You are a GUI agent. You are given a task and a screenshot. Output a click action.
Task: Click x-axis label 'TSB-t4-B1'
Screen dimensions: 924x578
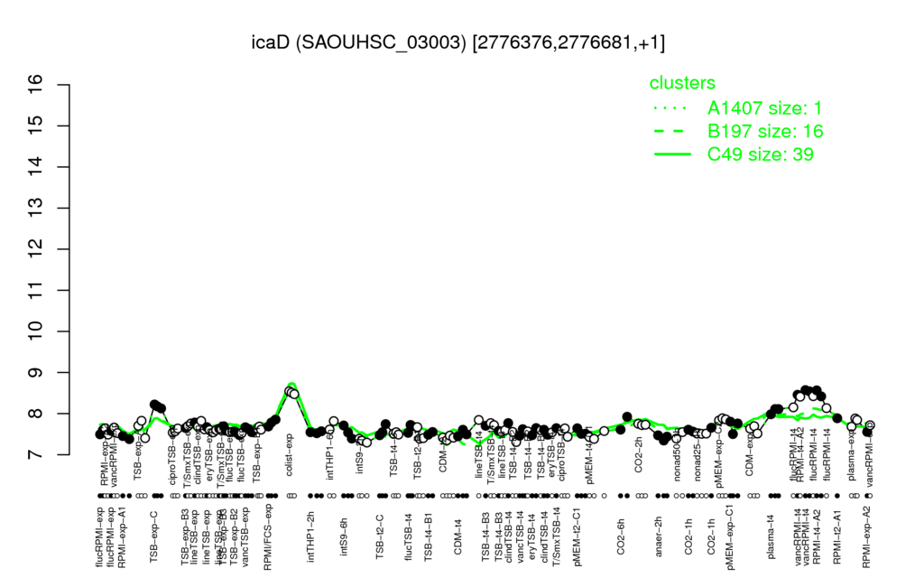click(x=430, y=536)
